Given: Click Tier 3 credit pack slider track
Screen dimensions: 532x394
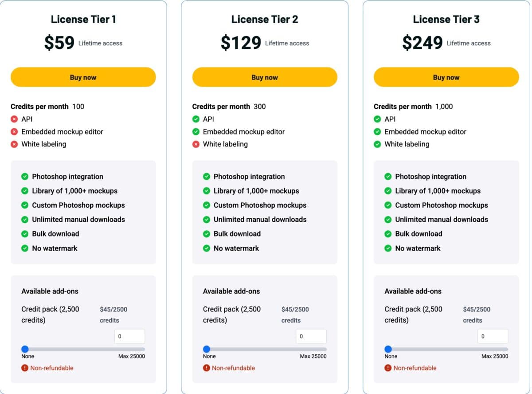Looking at the screenshot, I should coord(448,349).
